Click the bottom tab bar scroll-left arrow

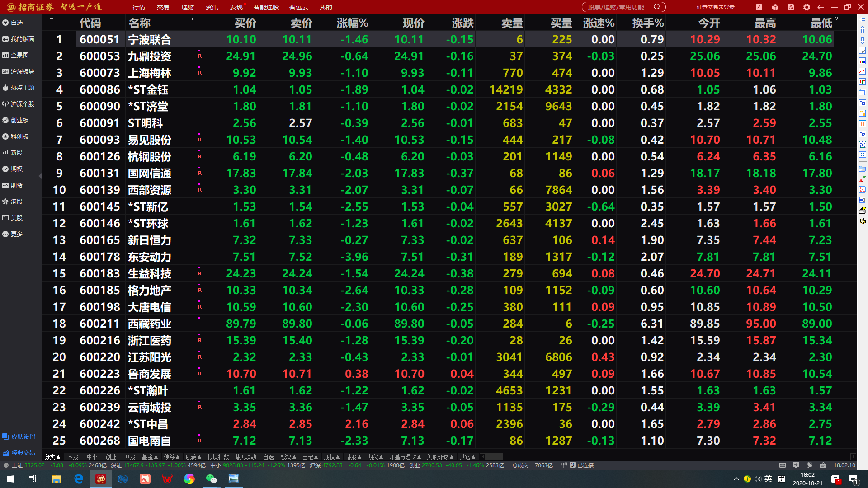coord(482,457)
